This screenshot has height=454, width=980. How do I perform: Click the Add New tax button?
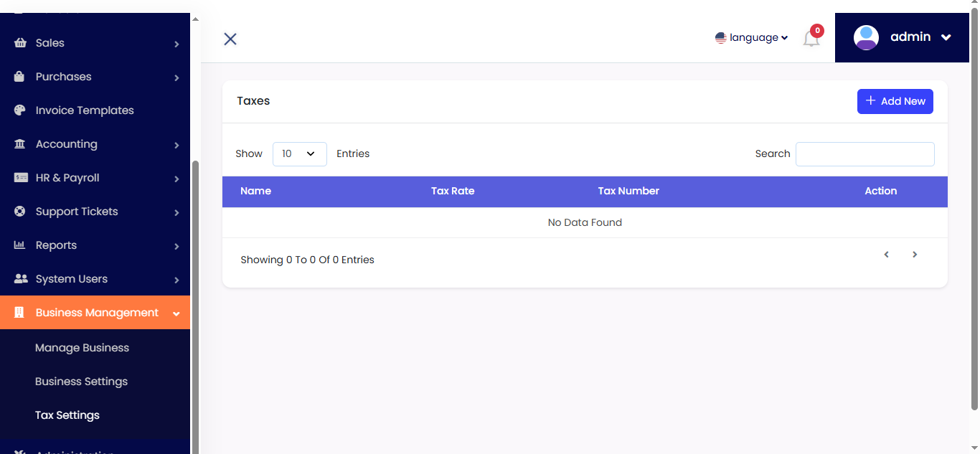pyautogui.click(x=895, y=101)
